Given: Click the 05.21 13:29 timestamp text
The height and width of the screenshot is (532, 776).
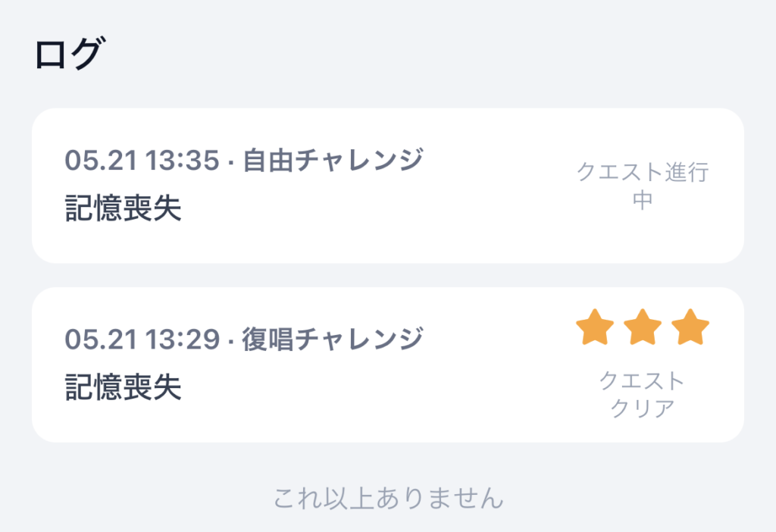Looking at the screenshot, I should [142, 340].
